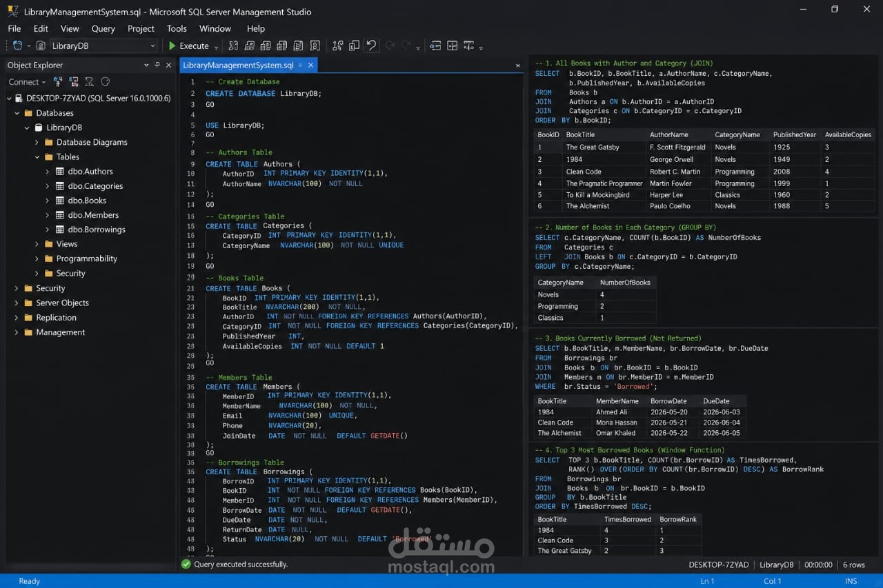This screenshot has height=588, width=883.
Task: Open the Window menu
Action: click(x=215, y=28)
